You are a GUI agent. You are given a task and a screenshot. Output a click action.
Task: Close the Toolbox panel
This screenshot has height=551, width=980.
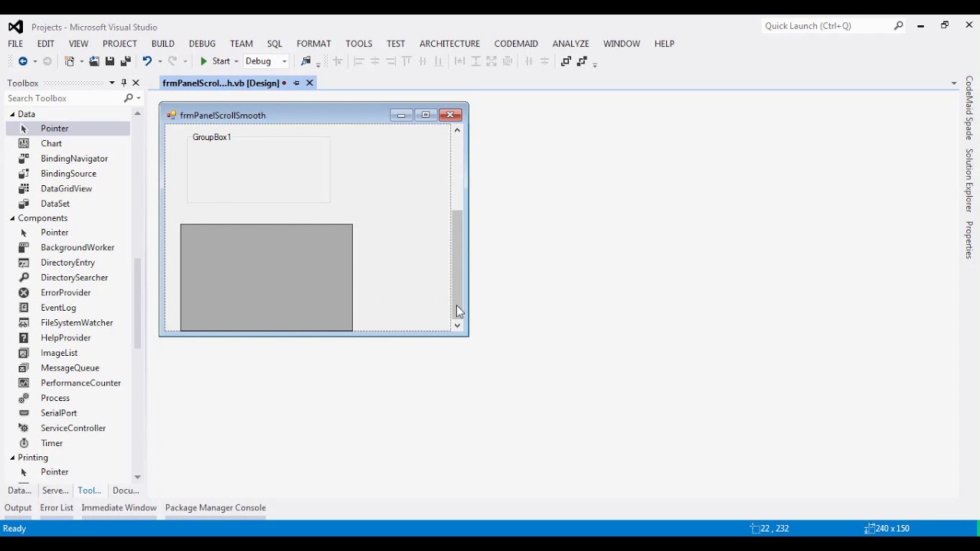(x=136, y=83)
